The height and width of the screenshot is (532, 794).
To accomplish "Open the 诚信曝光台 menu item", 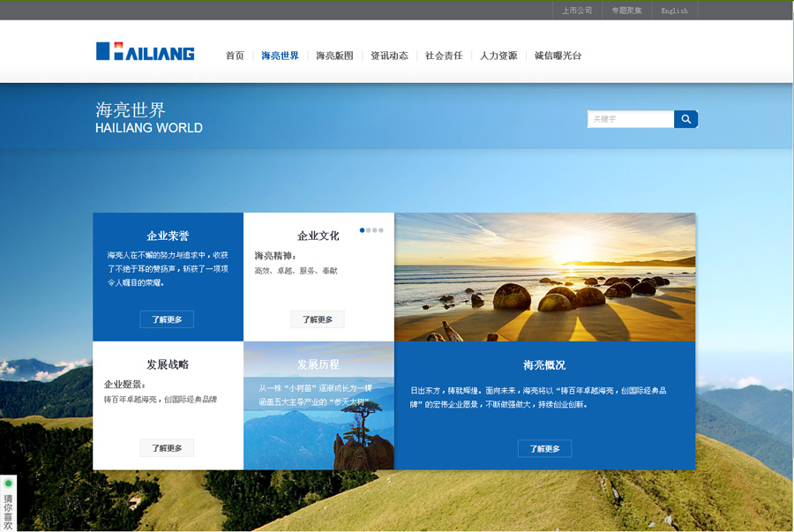I will (x=558, y=56).
